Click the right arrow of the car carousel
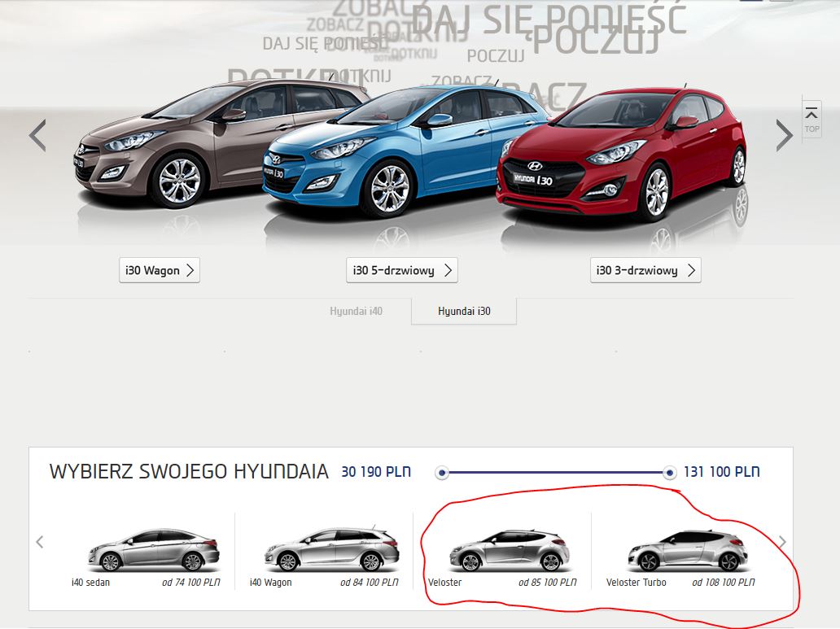The width and height of the screenshot is (840, 629). pos(783,135)
